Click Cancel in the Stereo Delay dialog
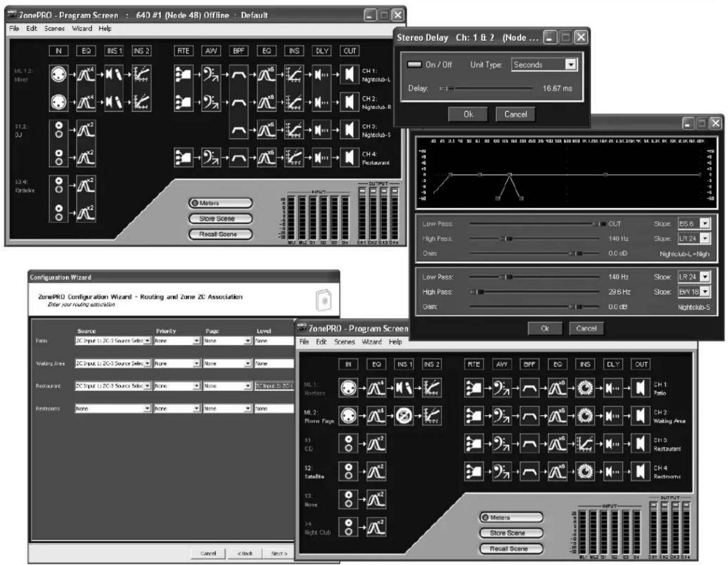Screen dimensions: 728x565 coord(515,114)
